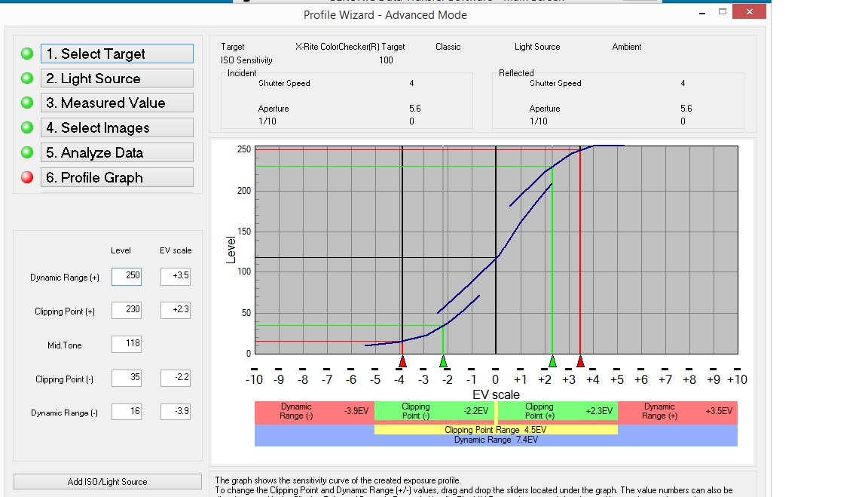This screenshot has height=497, width=868.
Task: Select the red Dynamic Range (+) slider marker
Action: (x=580, y=361)
